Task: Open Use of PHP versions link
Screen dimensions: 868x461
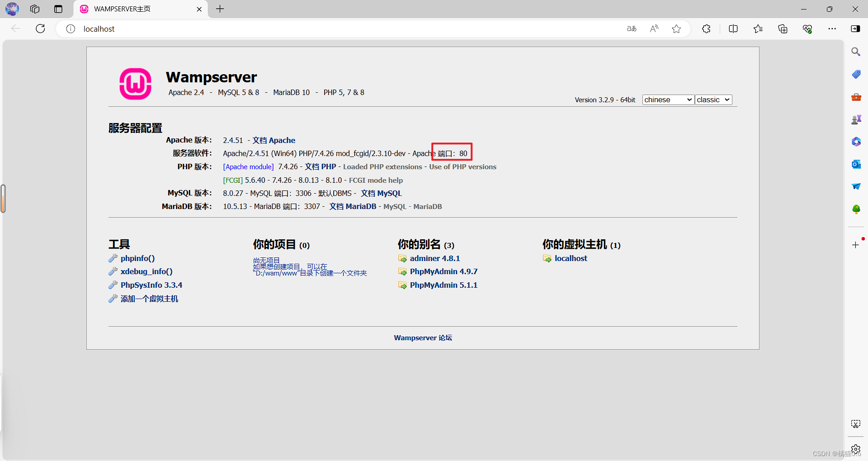Action: click(x=462, y=166)
